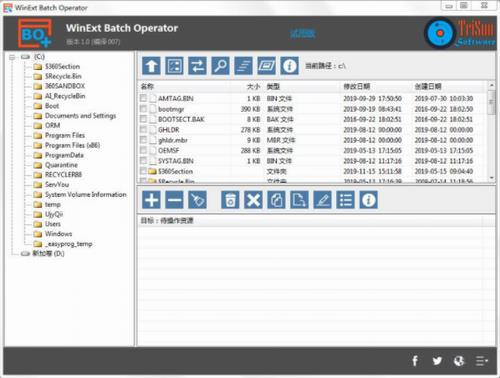Image resolution: width=500 pixels, height=378 pixels.
Task: Select the ProgramData tree folder
Action: click(64, 155)
